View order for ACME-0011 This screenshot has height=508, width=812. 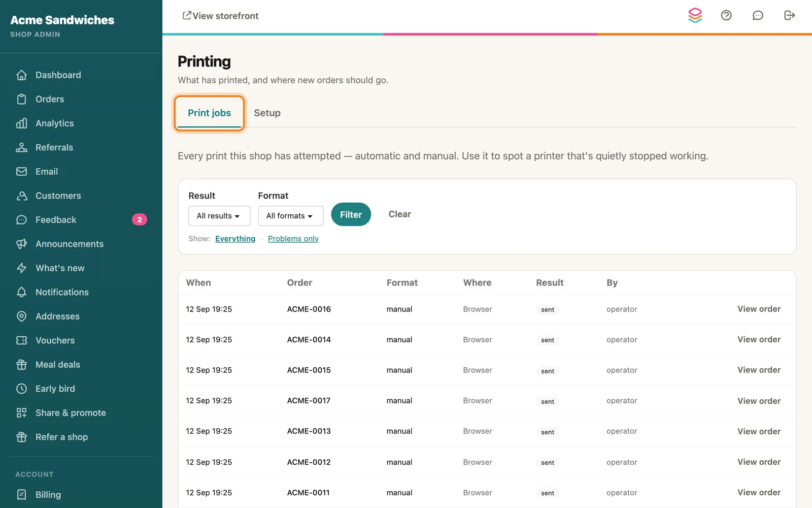coord(759,492)
